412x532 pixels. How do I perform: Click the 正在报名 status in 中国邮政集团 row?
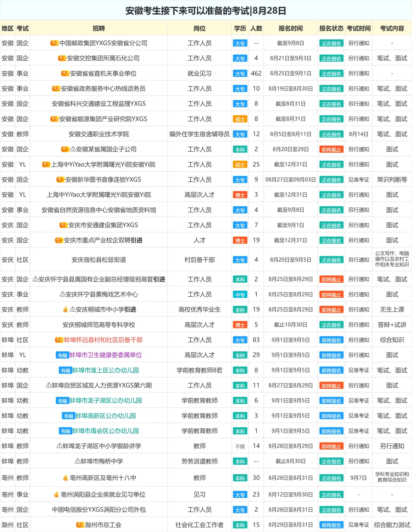point(331,44)
